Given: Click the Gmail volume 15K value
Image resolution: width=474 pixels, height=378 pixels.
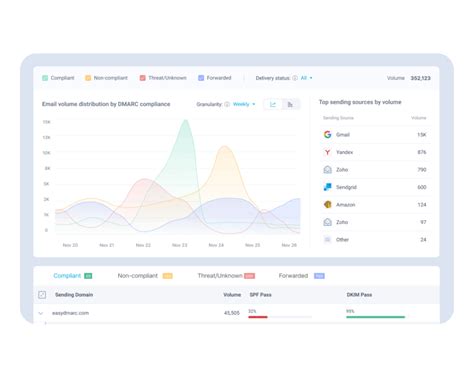Looking at the screenshot, I should click(422, 135).
